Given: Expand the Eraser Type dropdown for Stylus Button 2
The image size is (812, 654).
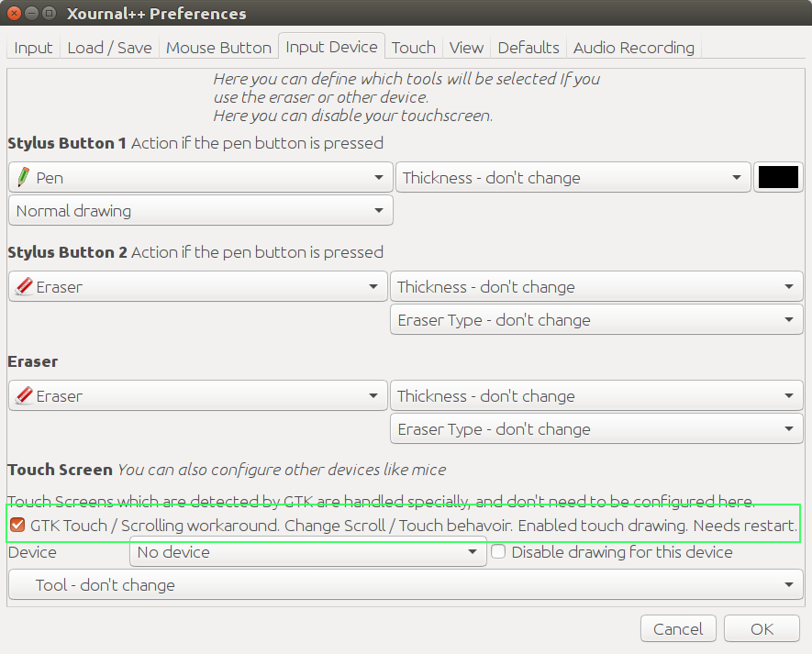Looking at the screenshot, I should pyautogui.click(x=596, y=319).
